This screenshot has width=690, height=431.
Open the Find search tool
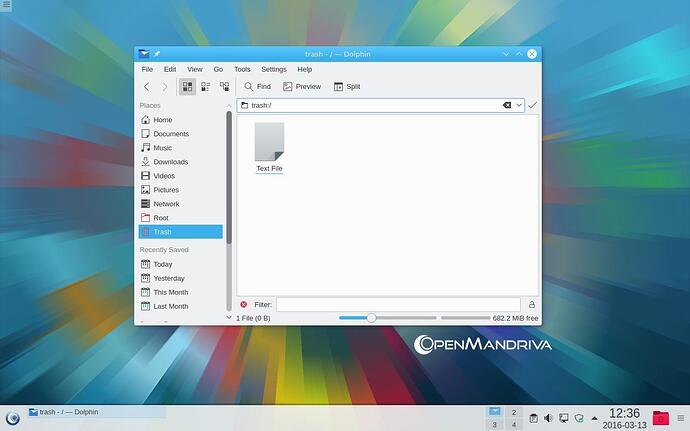coord(258,87)
